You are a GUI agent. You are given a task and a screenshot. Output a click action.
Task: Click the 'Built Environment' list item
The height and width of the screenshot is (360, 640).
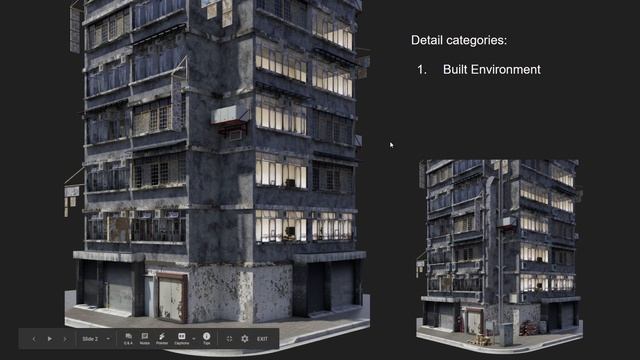pos(492,69)
